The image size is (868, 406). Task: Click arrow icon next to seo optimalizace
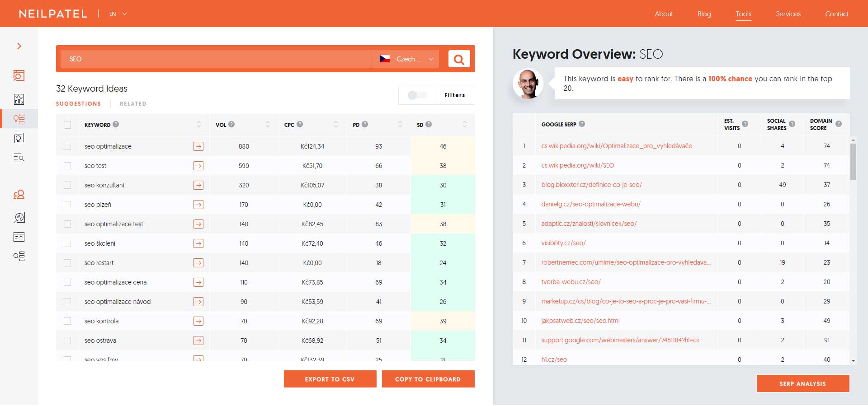(x=198, y=146)
